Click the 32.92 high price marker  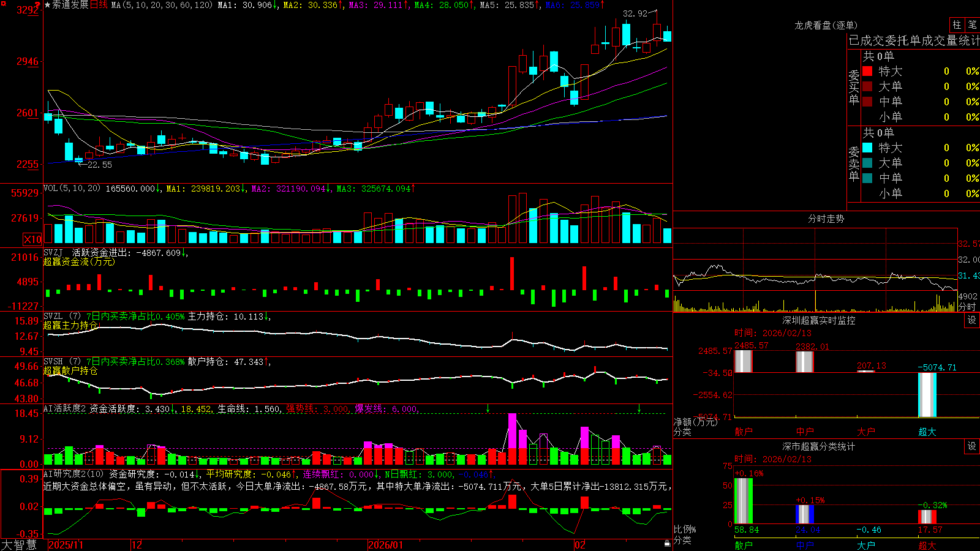pyautogui.click(x=635, y=13)
